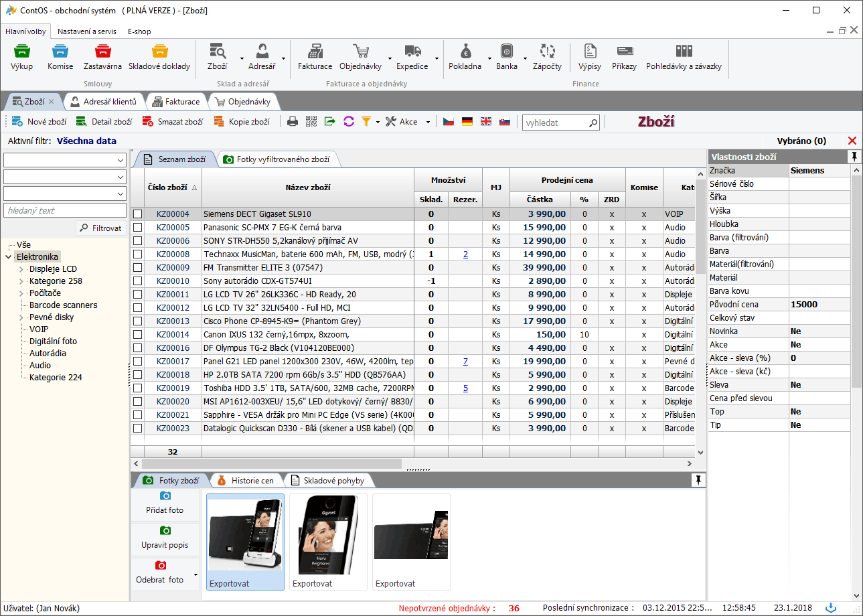Screen dimensions: 863x616
Task: Switch to Historie cen tab
Action: 246,481
